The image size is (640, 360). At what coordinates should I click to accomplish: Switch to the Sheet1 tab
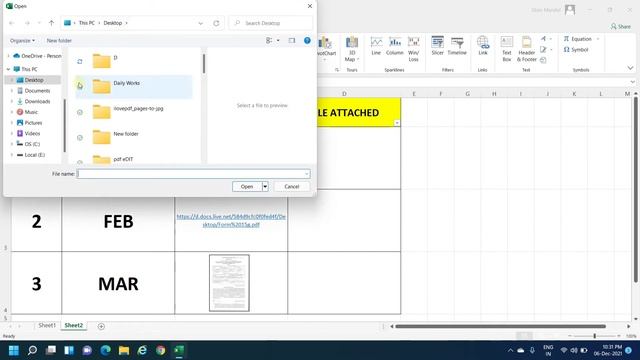(47, 325)
